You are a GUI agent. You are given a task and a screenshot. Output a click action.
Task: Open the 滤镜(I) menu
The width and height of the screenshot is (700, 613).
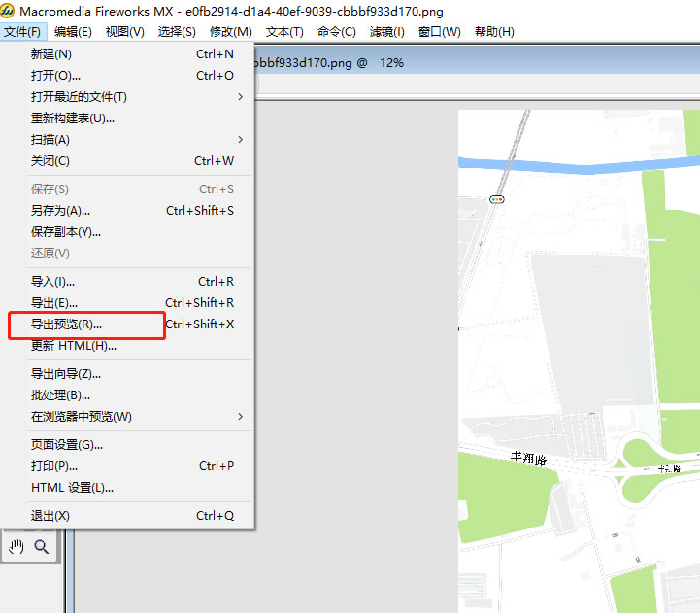(x=386, y=32)
